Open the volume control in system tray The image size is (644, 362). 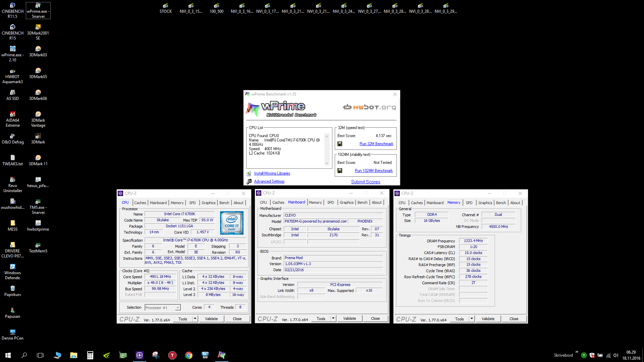[x=615, y=355]
